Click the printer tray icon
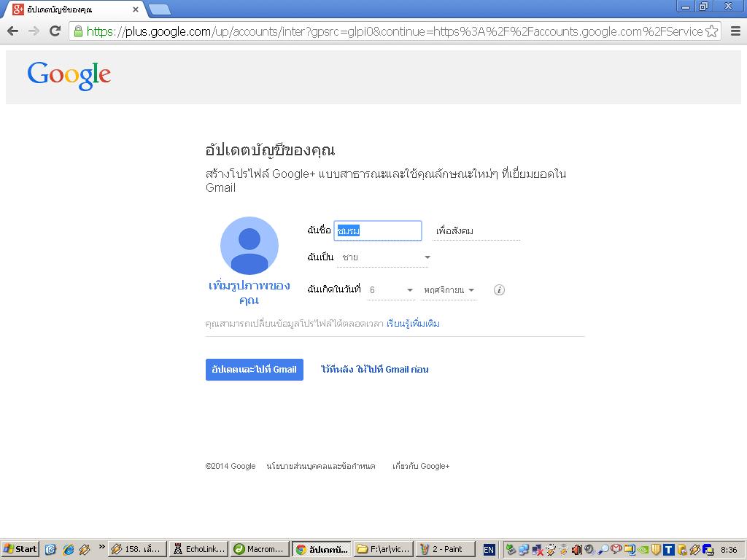This screenshot has height=560, width=747. pyautogui.click(x=708, y=550)
